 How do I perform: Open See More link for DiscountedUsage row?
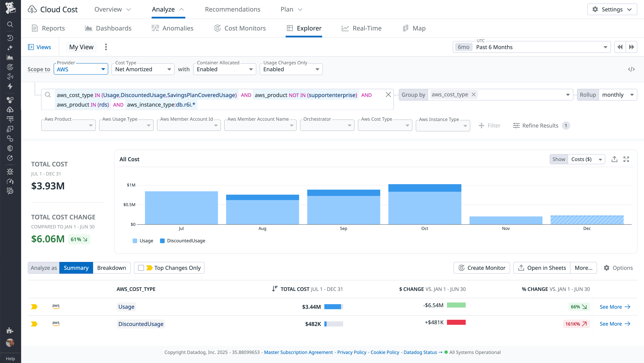[x=615, y=324]
